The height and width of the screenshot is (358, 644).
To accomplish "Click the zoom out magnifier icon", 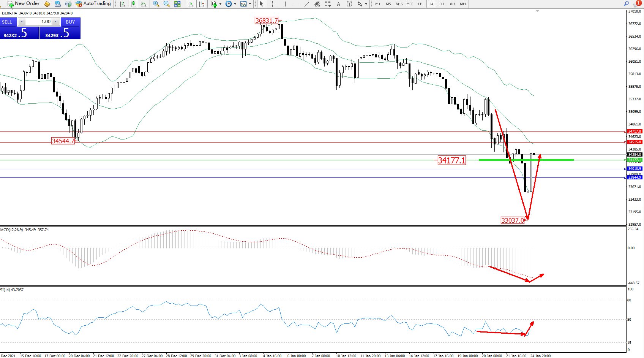I will [166, 4].
